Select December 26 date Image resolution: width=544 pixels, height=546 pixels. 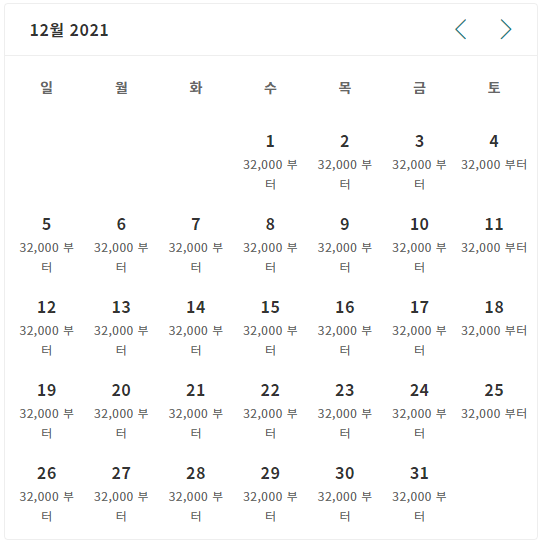click(47, 493)
